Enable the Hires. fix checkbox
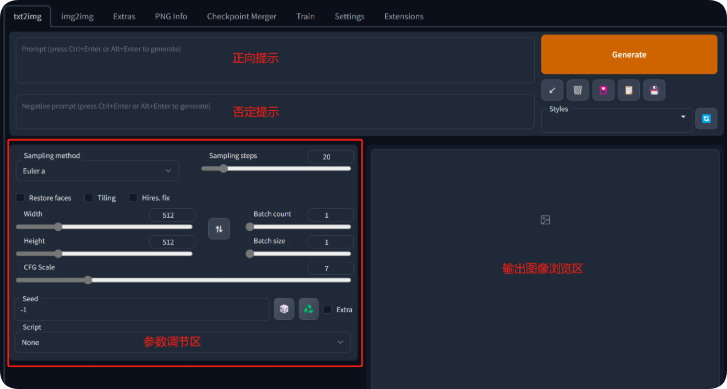 click(x=134, y=198)
